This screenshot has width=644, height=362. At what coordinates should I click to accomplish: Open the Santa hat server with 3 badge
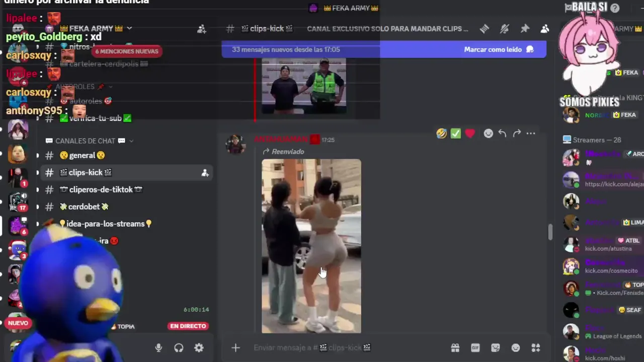click(x=18, y=249)
